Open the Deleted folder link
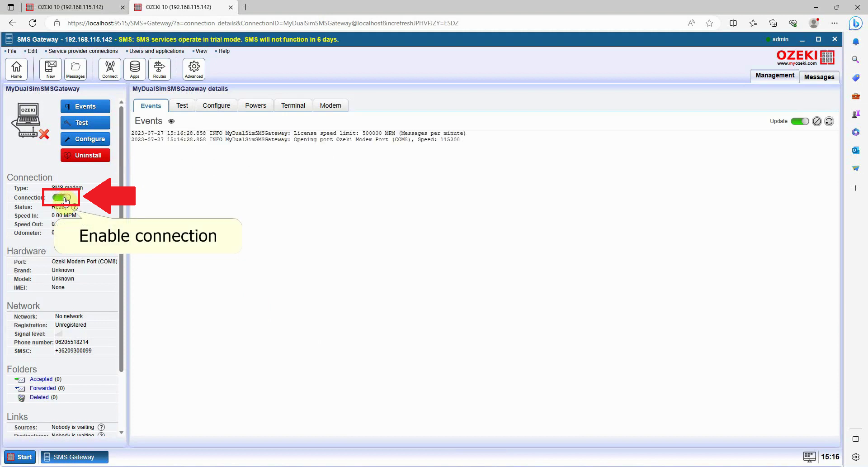868x467 pixels. pos(39,397)
